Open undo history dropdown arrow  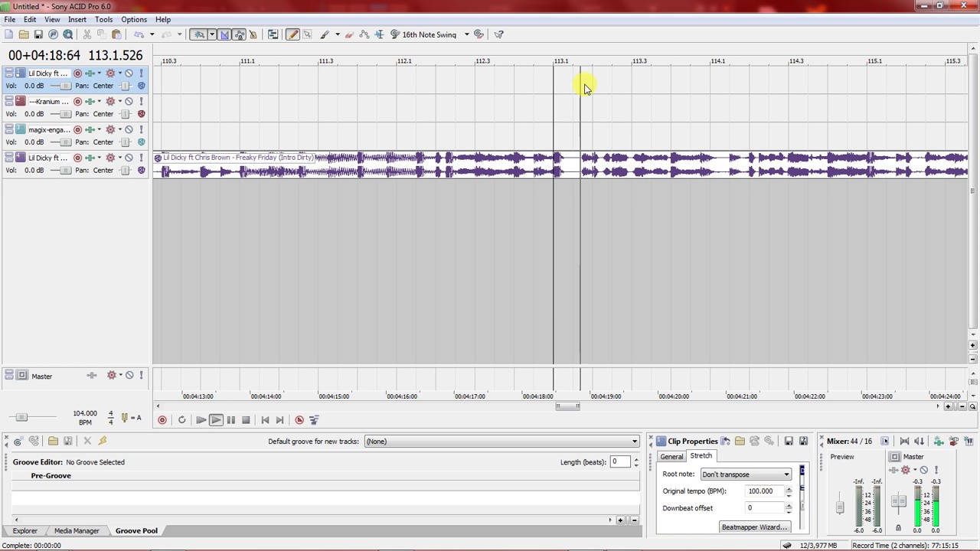(152, 34)
